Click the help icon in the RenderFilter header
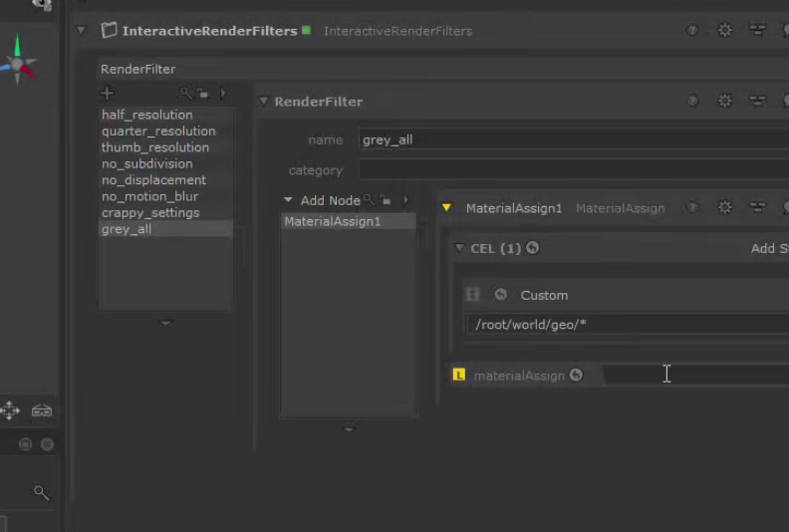Screen dimensions: 789x532 click(692, 101)
